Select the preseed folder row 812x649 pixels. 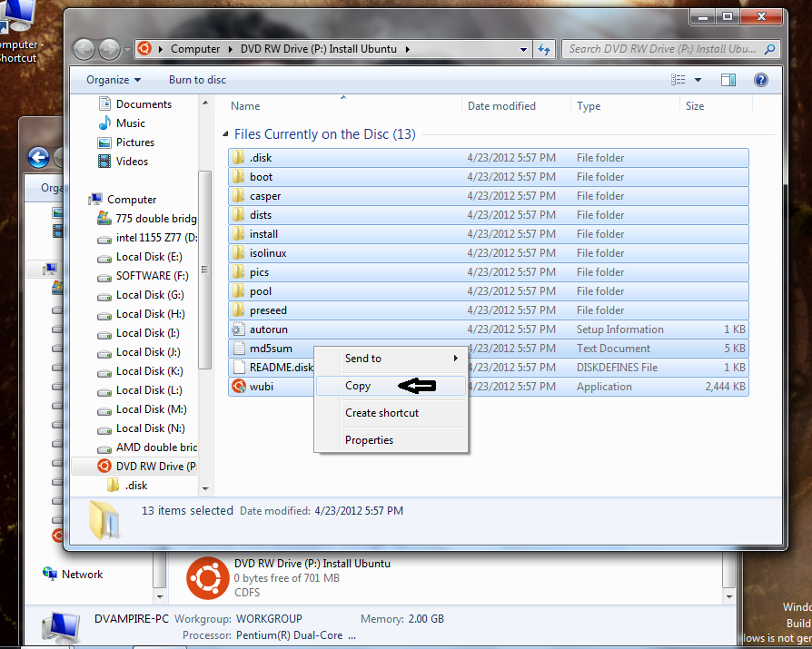489,310
